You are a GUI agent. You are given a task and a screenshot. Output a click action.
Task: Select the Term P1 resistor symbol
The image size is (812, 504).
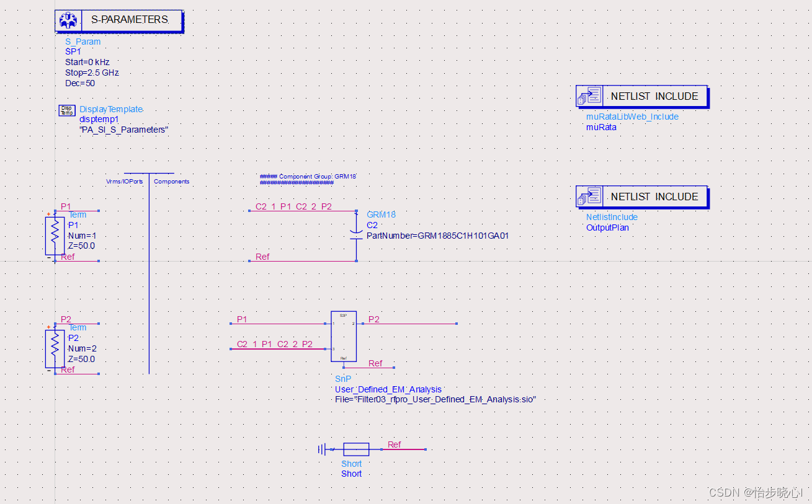coord(55,236)
